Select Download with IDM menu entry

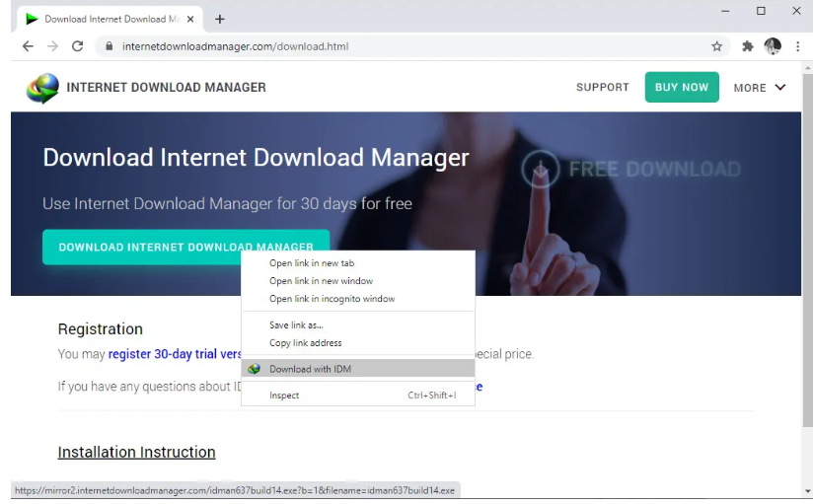click(358, 369)
